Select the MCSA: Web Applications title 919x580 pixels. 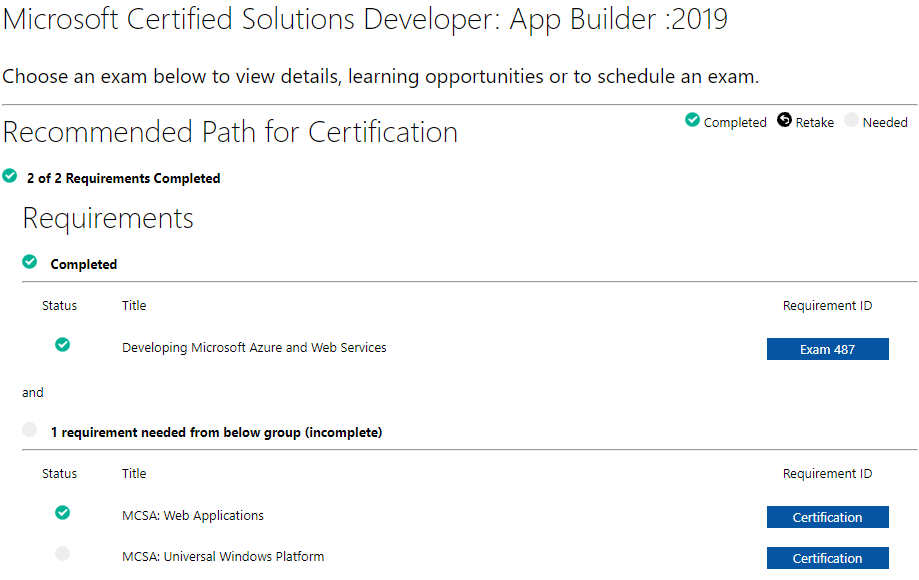(x=193, y=516)
